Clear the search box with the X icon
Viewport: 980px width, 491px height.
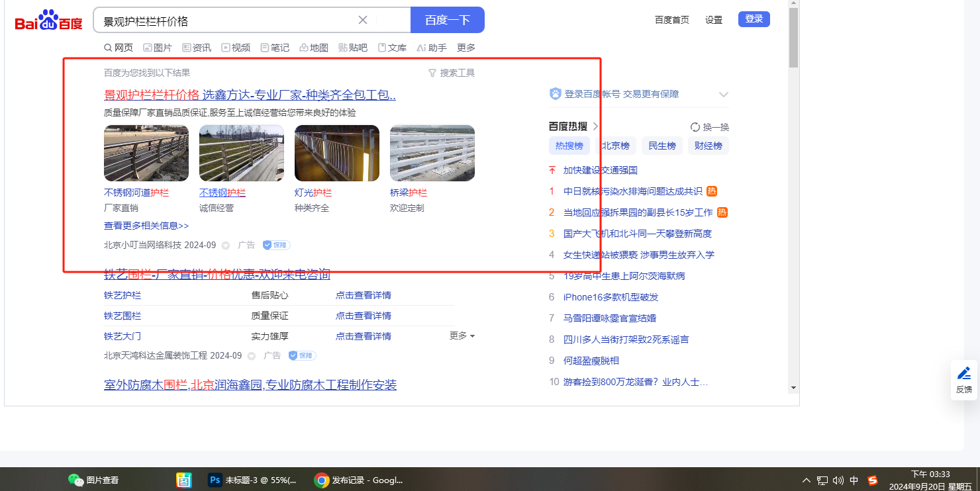[x=363, y=20]
